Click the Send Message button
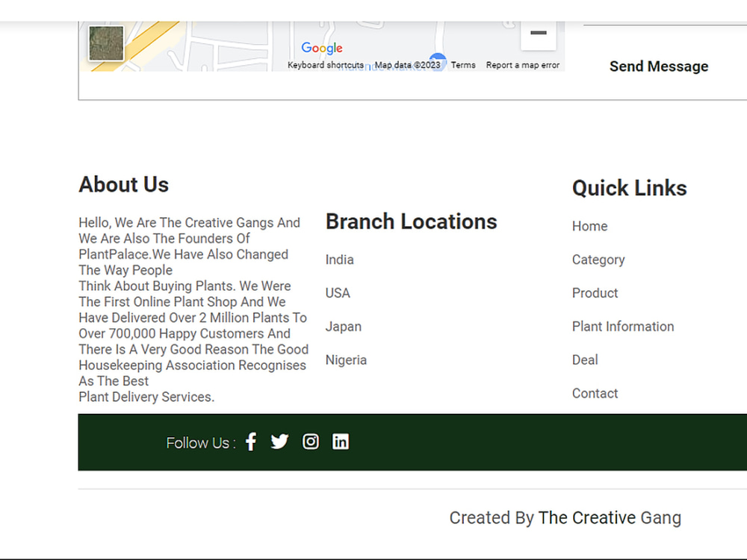The image size is (747, 560). coord(659,66)
